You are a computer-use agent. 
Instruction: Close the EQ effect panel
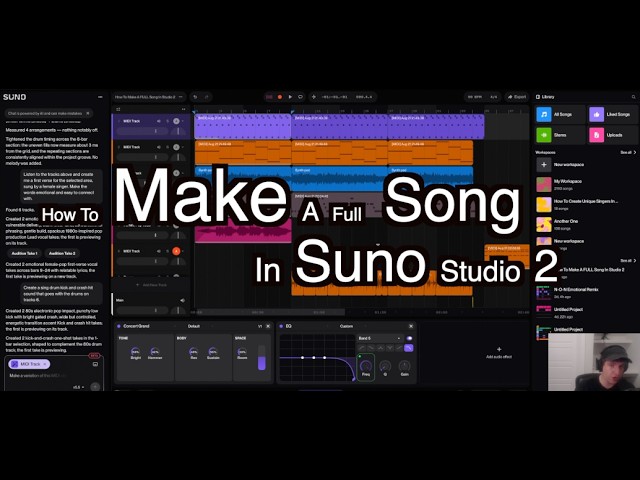(x=411, y=326)
